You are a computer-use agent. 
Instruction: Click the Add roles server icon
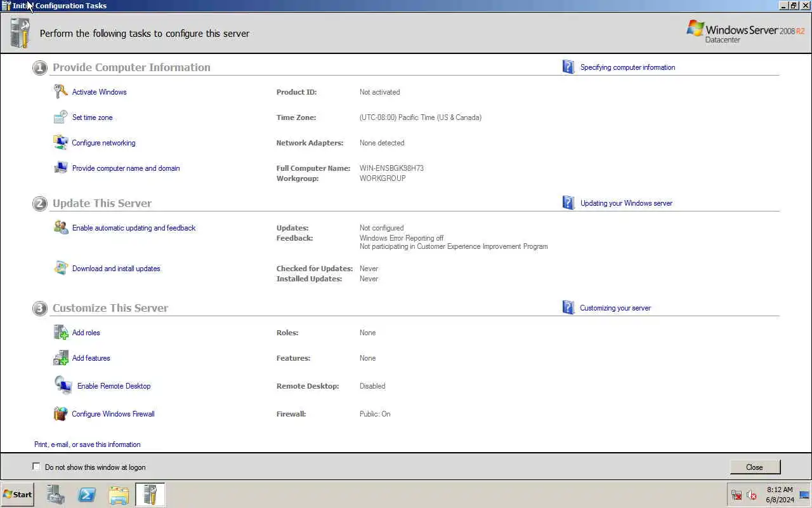(x=61, y=332)
